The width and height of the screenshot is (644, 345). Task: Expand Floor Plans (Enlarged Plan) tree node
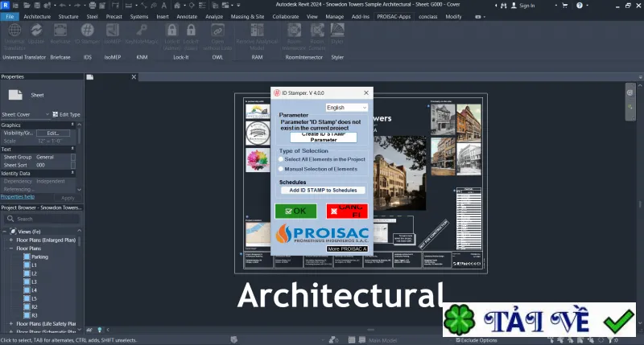10,240
